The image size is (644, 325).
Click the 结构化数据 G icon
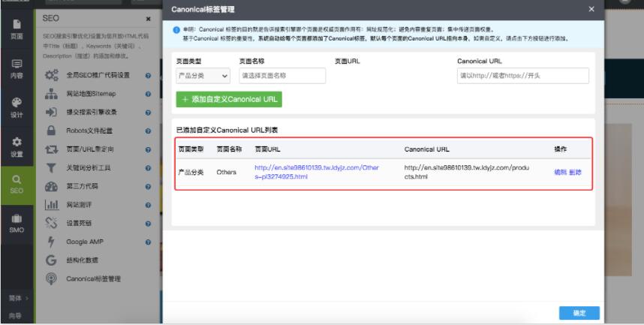[x=53, y=259]
